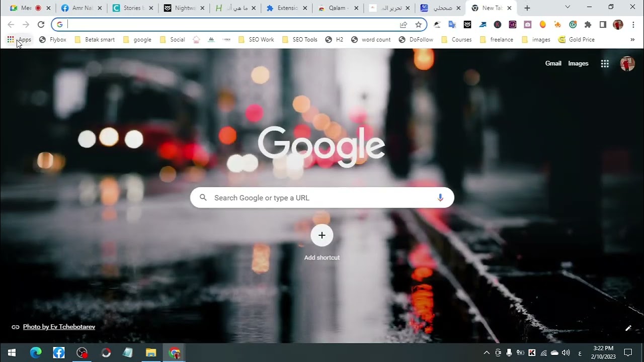
Task: Open the Photo by Ev Tchebotarev link
Action: click(59, 327)
